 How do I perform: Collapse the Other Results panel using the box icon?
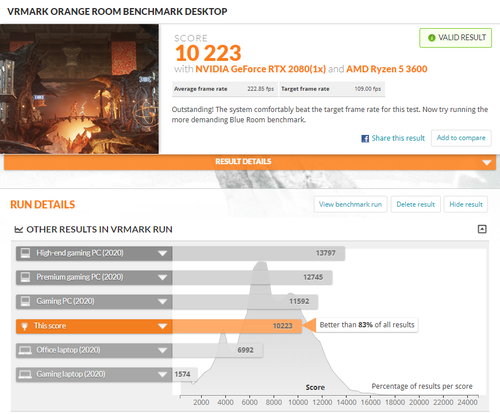coord(482,229)
